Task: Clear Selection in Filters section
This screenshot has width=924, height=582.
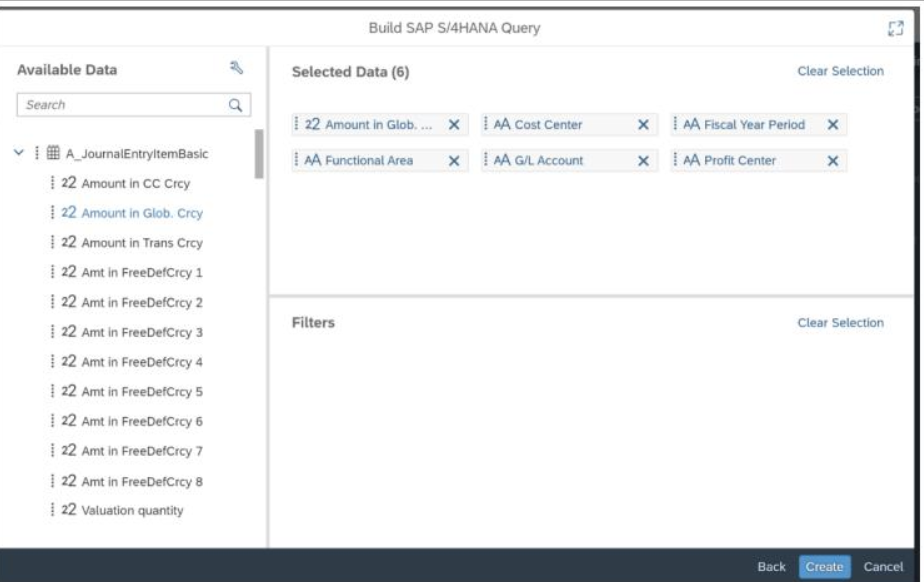Action: (840, 323)
